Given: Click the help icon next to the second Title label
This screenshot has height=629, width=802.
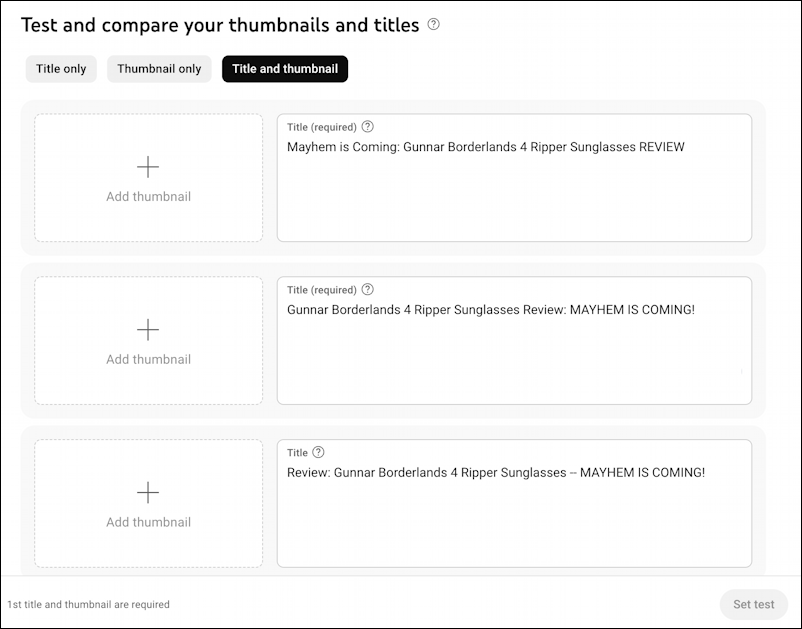Looking at the screenshot, I should point(367,289).
